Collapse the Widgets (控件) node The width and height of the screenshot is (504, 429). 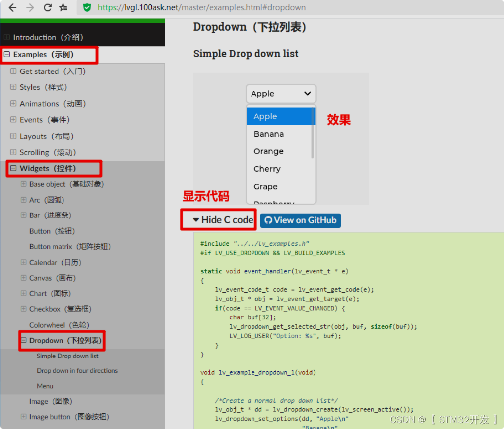[13, 168]
